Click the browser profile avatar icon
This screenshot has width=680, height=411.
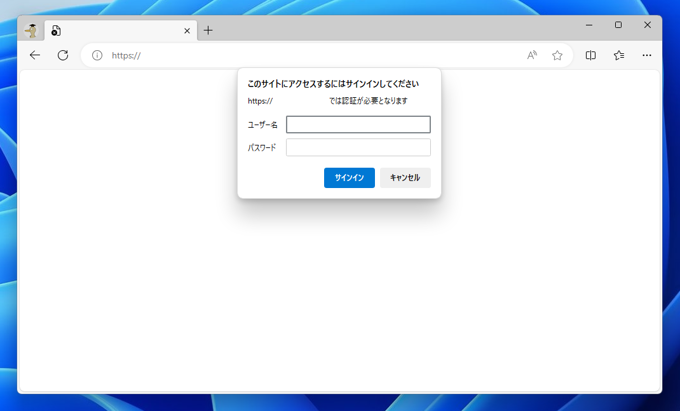(31, 30)
